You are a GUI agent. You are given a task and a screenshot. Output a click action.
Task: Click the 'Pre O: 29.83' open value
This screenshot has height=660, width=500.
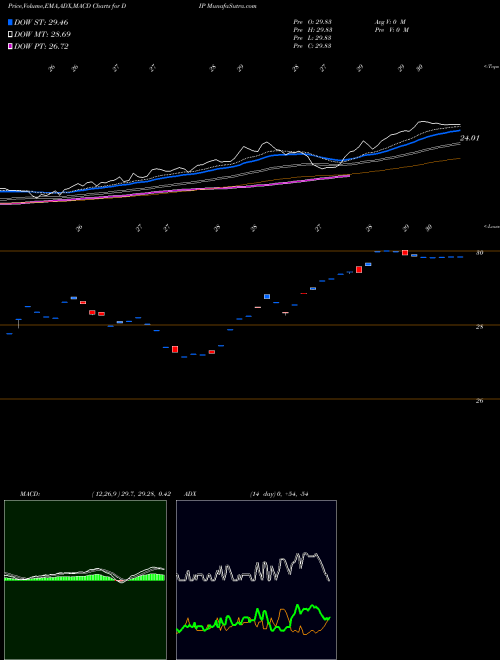click(313, 22)
